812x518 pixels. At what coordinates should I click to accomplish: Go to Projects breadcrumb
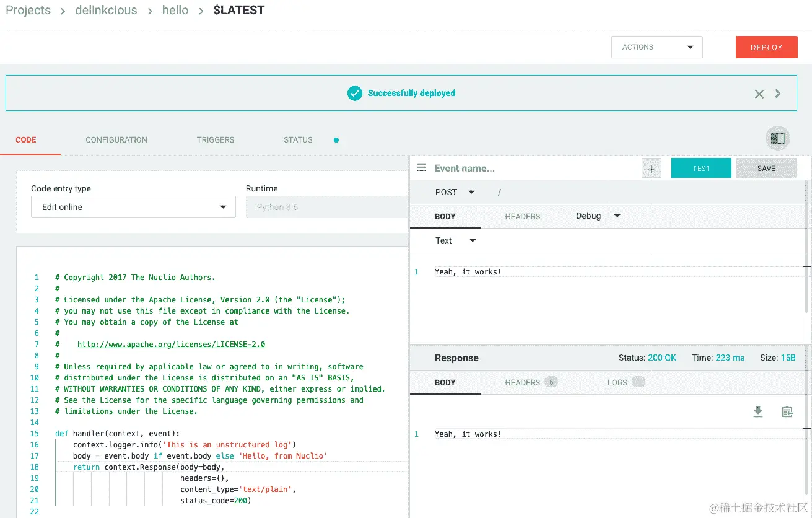[28, 11]
